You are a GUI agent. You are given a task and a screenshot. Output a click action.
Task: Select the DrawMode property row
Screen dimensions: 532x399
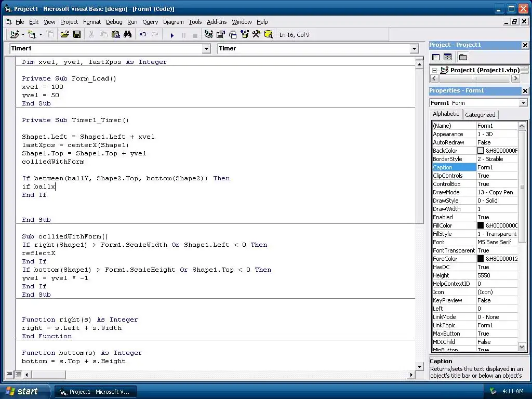tap(475, 192)
